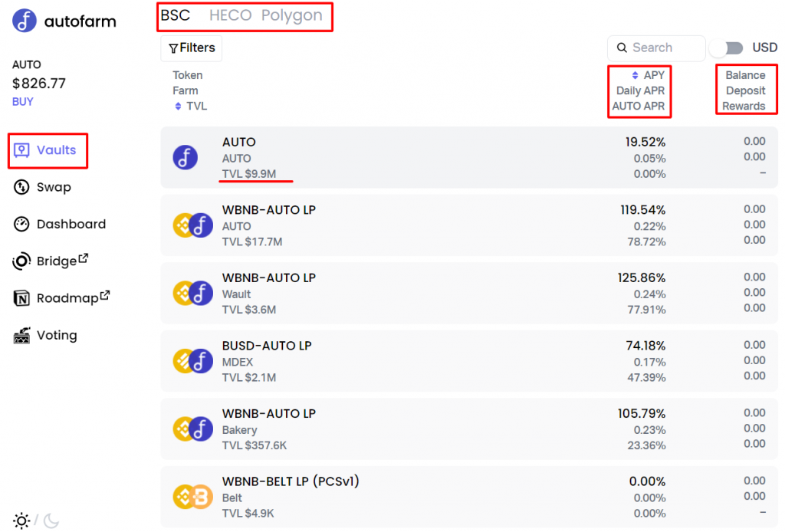The height and width of the screenshot is (532, 785).
Task: Click the Wault farm label
Action: [236, 294]
